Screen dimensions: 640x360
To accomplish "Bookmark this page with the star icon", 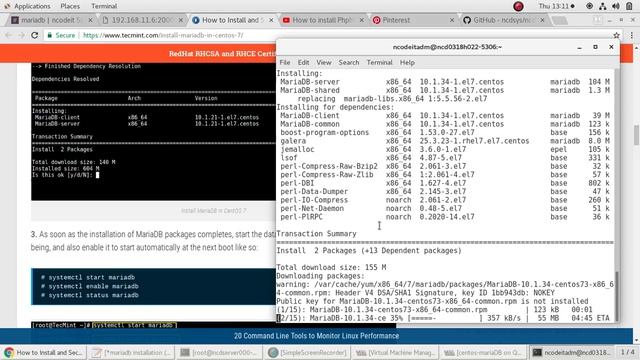I will [616, 36].
